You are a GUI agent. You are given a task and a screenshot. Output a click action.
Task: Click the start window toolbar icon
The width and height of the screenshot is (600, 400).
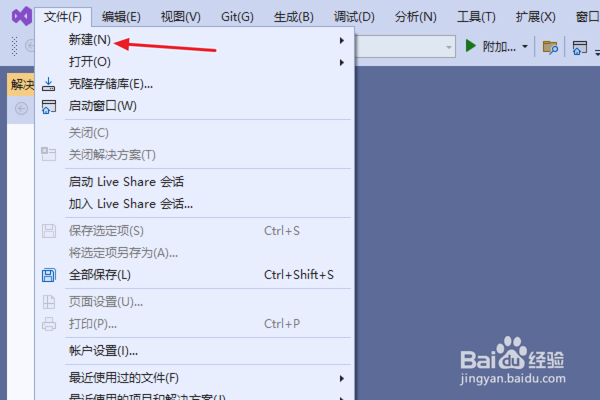[580, 48]
